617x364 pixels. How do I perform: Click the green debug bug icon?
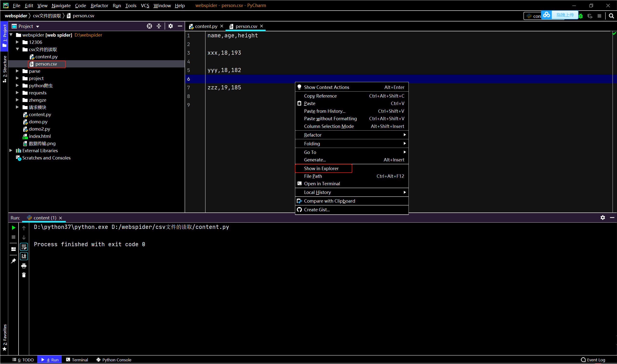tap(580, 16)
